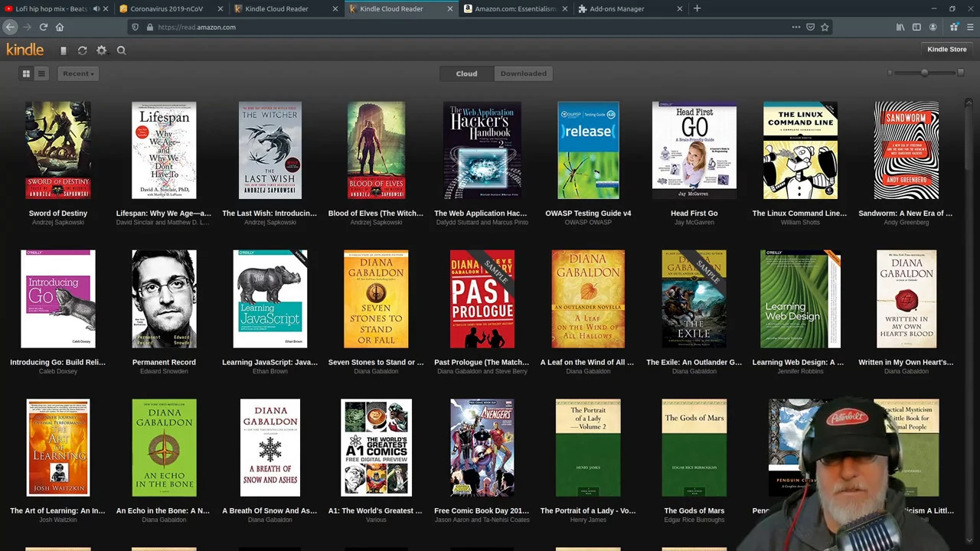Click 'The Gods of Mars' title text
The height and width of the screenshot is (551, 980).
pos(694,510)
